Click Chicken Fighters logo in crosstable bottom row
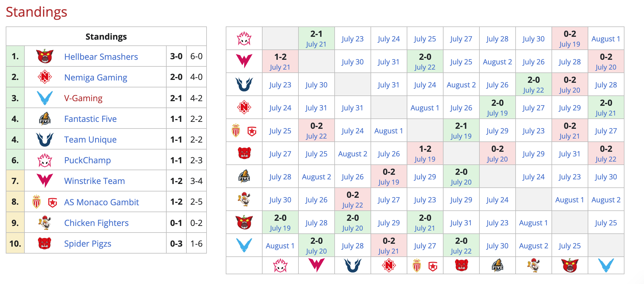This screenshot has height=284, width=644. (x=534, y=265)
